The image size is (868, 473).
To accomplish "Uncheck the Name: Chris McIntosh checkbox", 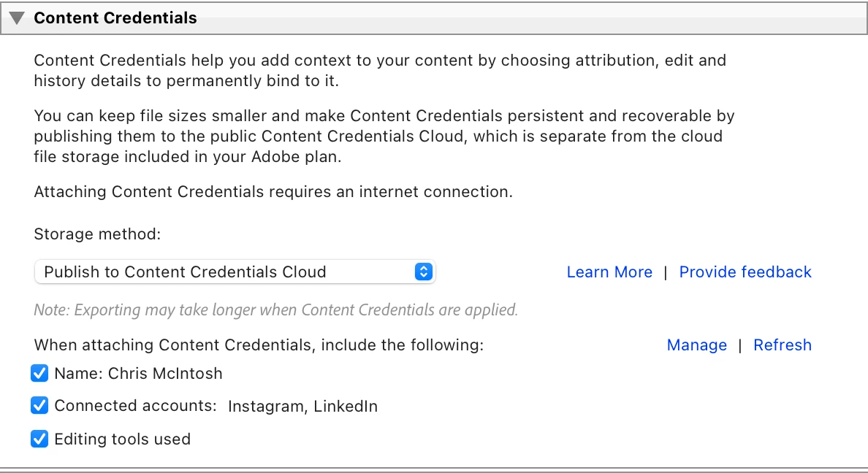I will click(x=39, y=374).
